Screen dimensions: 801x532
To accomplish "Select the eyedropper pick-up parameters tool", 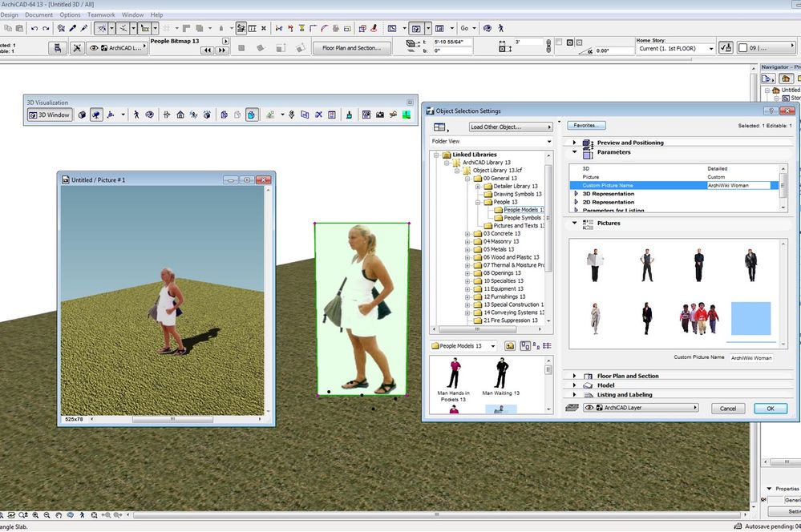I will tap(72, 28).
